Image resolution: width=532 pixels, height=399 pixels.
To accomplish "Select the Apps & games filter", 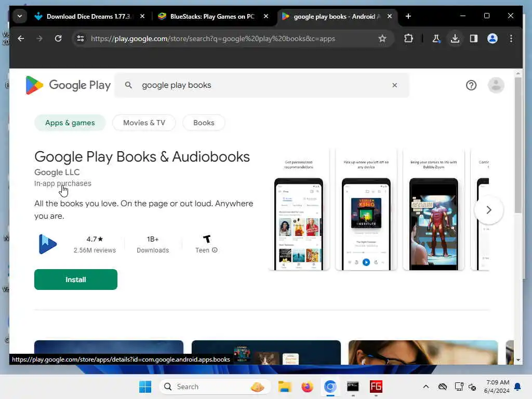I will [x=70, y=123].
